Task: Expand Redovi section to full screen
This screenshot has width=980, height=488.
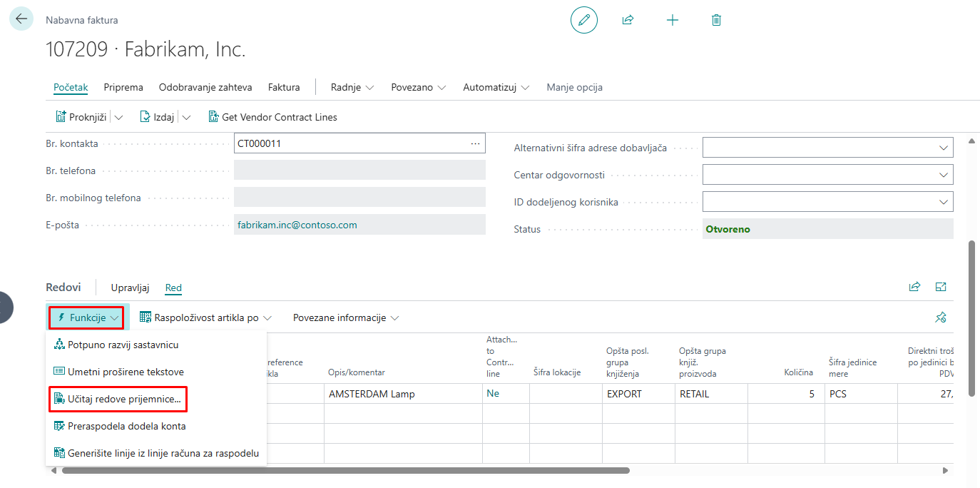Action: click(940, 287)
